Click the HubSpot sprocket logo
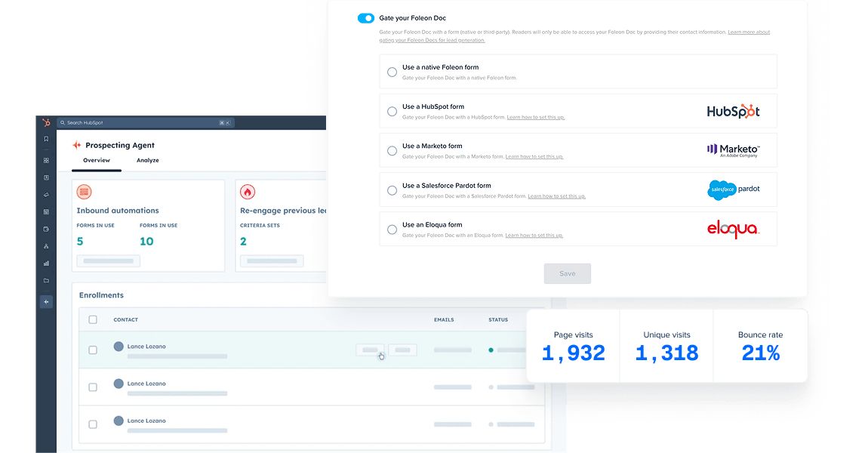 [x=46, y=123]
